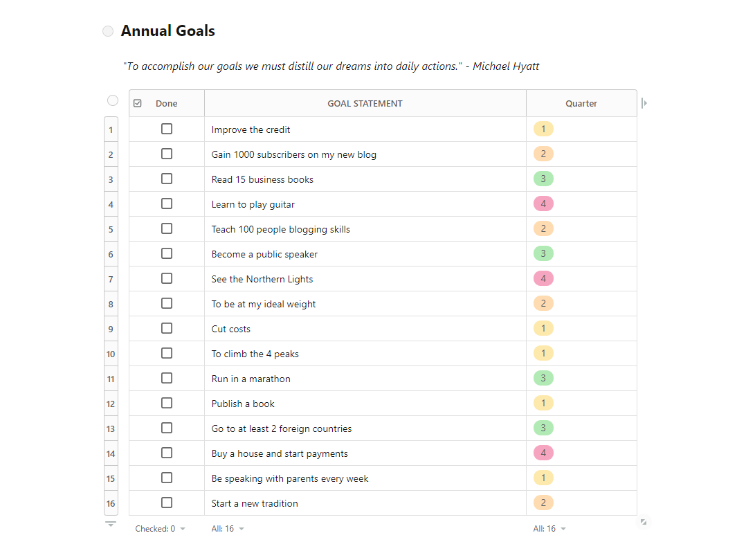Click the See the Northern Lights cell
The width and height of the screenshot is (746, 560).
tap(365, 279)
